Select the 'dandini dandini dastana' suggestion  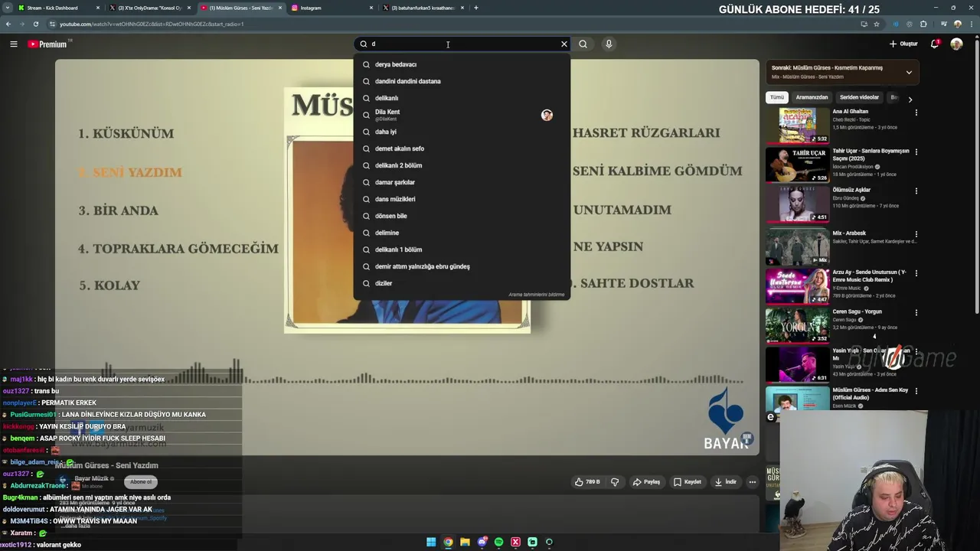[462, 81]
